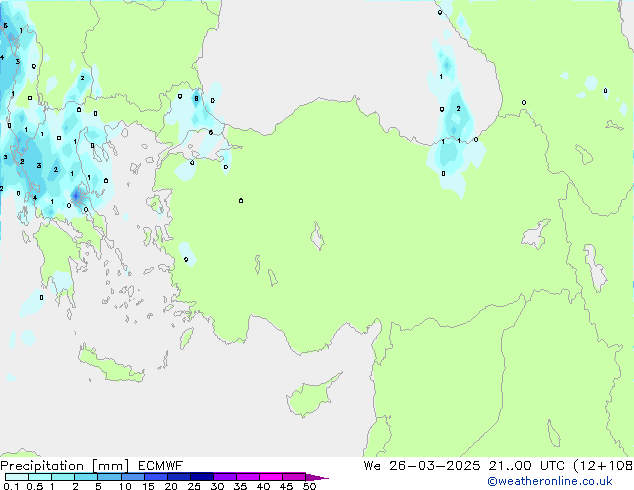The width and height of the screenshot is (634, 490).
Task: Click the 'We 26-03-2025' date text
Action: click(422, 466)
